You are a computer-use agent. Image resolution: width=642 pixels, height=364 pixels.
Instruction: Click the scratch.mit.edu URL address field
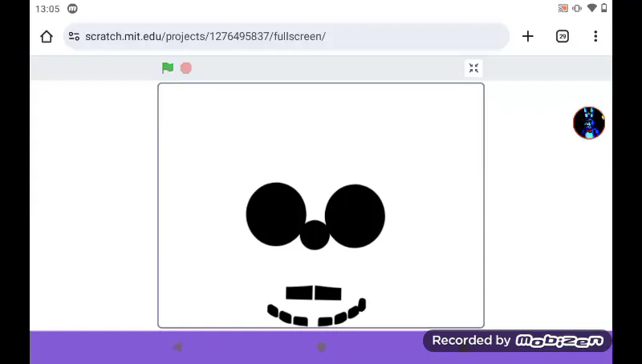pyautogui.click(x=286, y=36)
